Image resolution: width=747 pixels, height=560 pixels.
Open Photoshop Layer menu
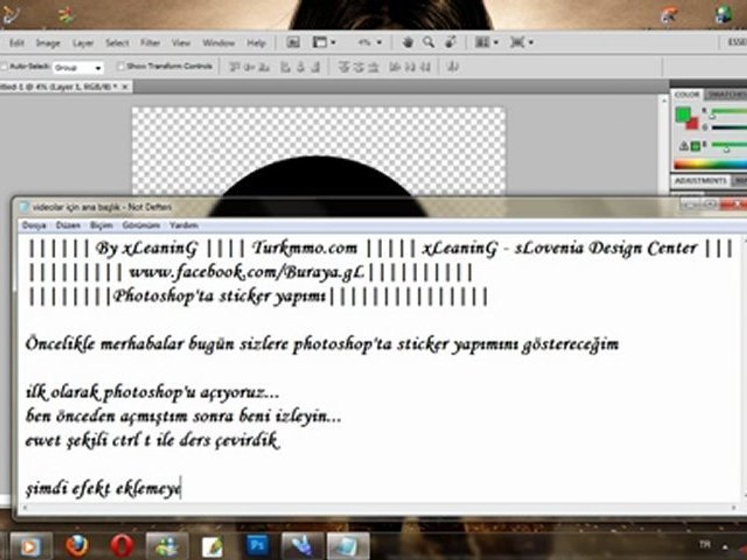(82, 43)
